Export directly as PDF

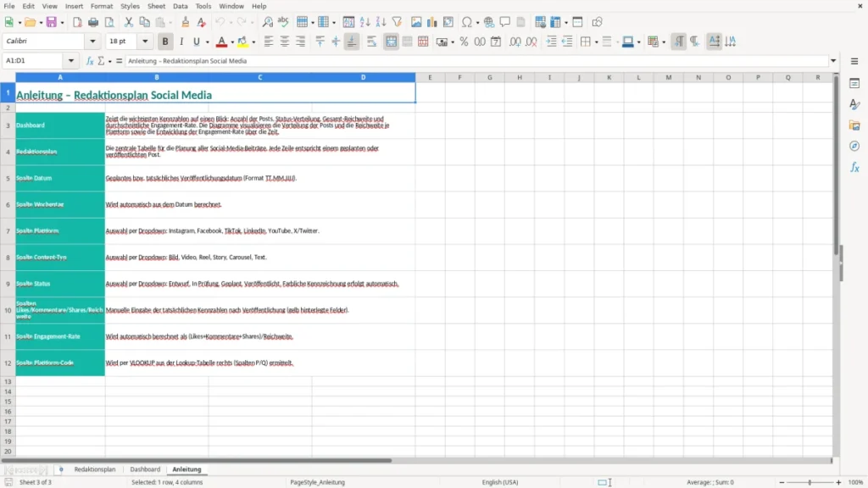pos(77,22)
